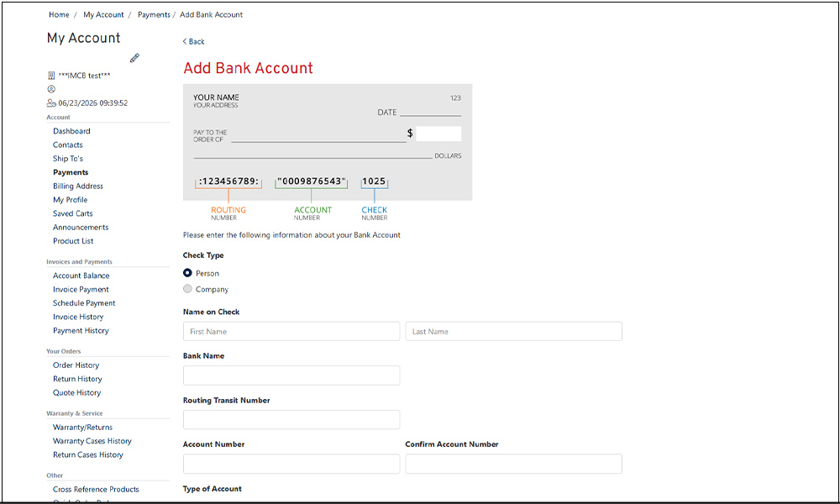Click the Routing Transit Number field

click(x=291, y=419)
